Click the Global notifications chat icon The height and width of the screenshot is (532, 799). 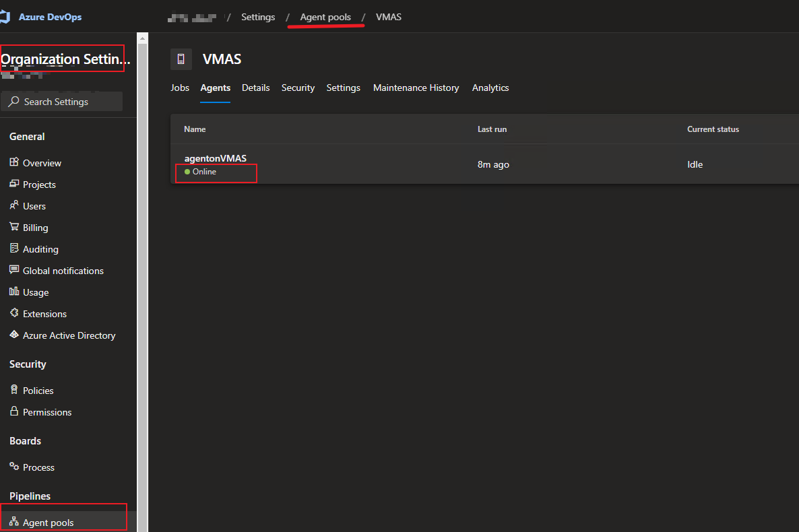coord(13,269)
